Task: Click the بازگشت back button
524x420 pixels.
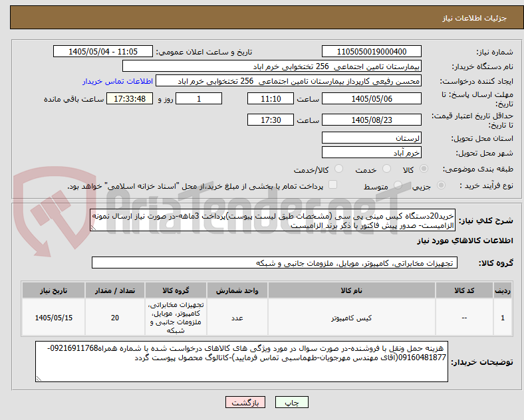Action: (x=245, y=402)
